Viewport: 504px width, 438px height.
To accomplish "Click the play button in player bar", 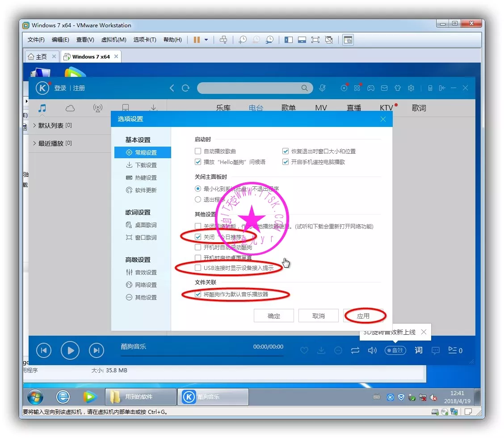I will tap(70, 351).
